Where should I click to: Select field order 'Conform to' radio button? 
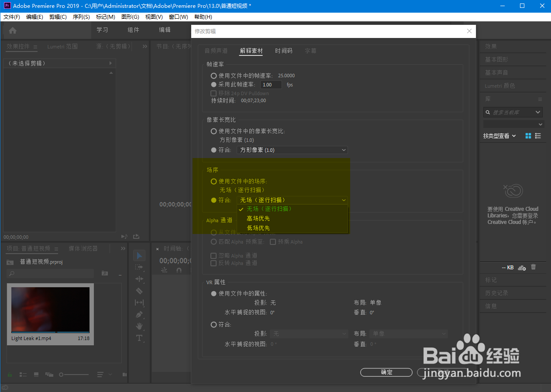pyautogui.click(x=214, y=200)
